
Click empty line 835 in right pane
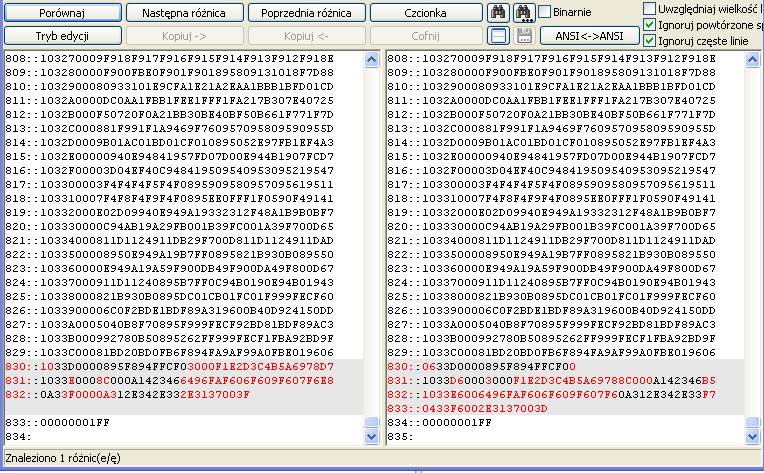(401, 436)
